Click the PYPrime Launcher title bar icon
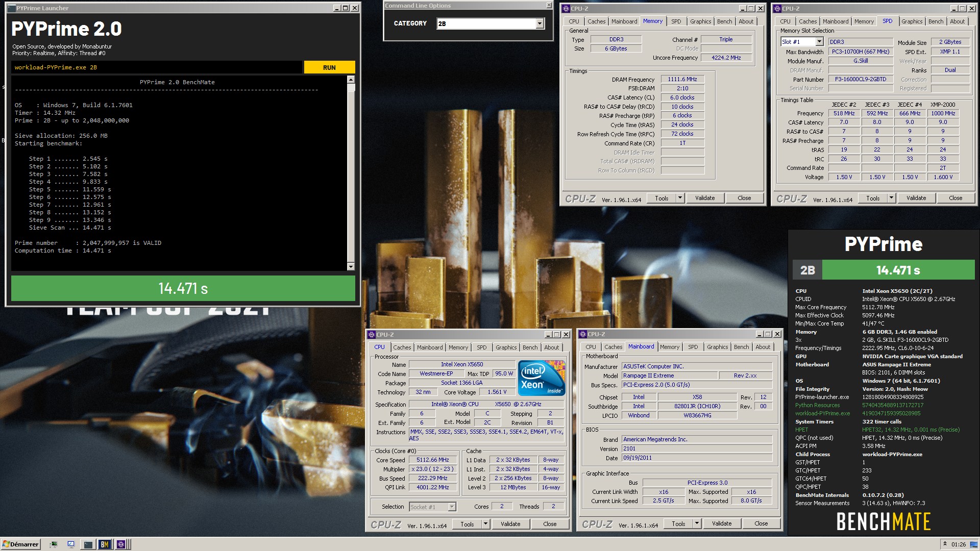Viewport: 980px width, 551px height. point(11,8)
